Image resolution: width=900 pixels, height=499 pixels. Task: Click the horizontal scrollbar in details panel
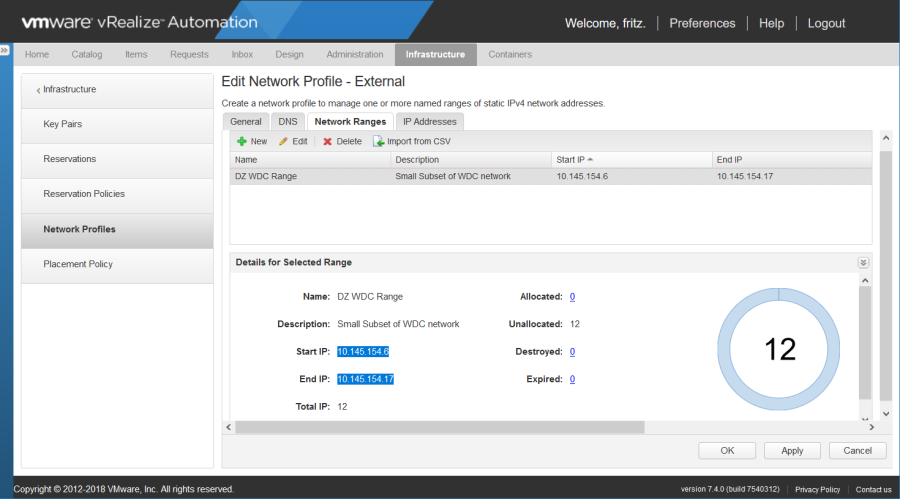440,427
